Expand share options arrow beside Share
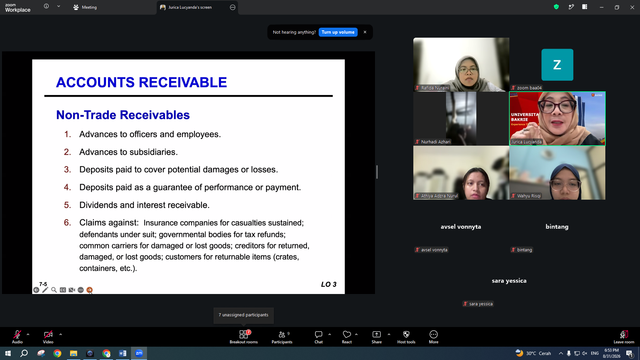Image resolution: width=640 pixels, height=360 pixels. [x=389, y=334]
